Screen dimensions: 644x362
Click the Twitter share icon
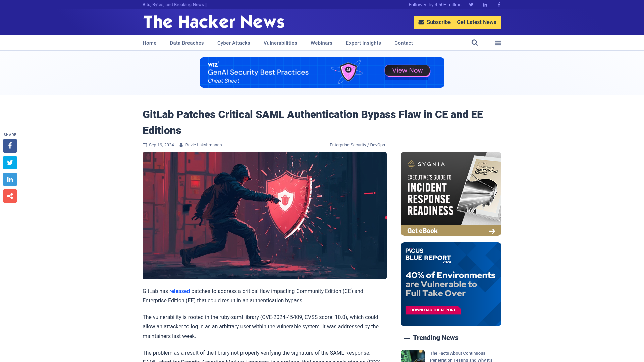click(10, 162)
